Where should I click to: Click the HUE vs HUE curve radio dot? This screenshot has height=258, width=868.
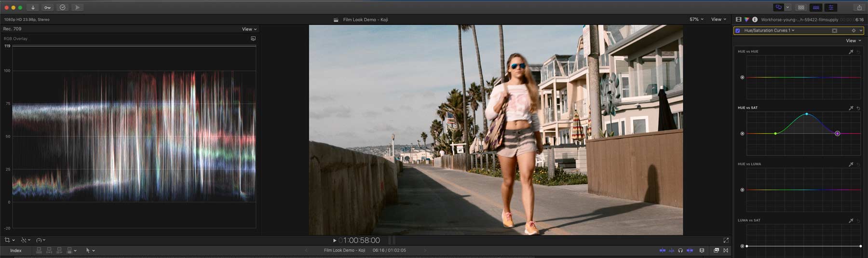tap(742, 77)
